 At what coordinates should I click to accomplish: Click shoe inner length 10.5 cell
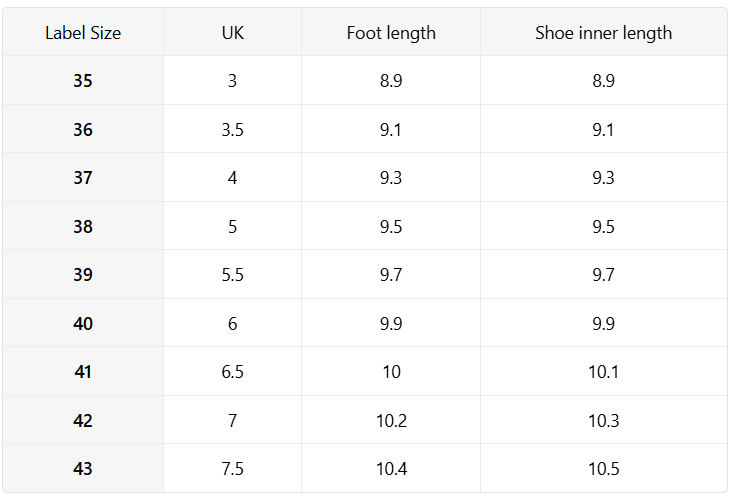(x=603, y=468)
